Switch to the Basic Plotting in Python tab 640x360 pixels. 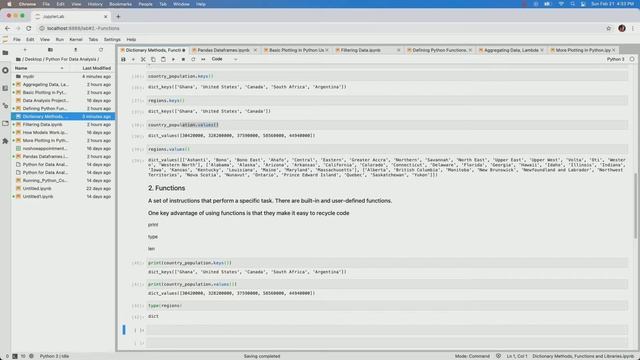click(296, 50)
